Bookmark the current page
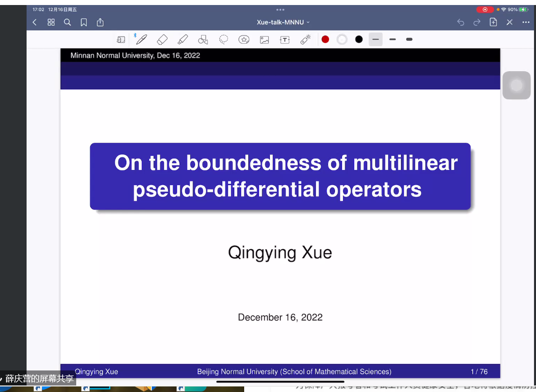536x392 pixels. click(x=84, y=22)
